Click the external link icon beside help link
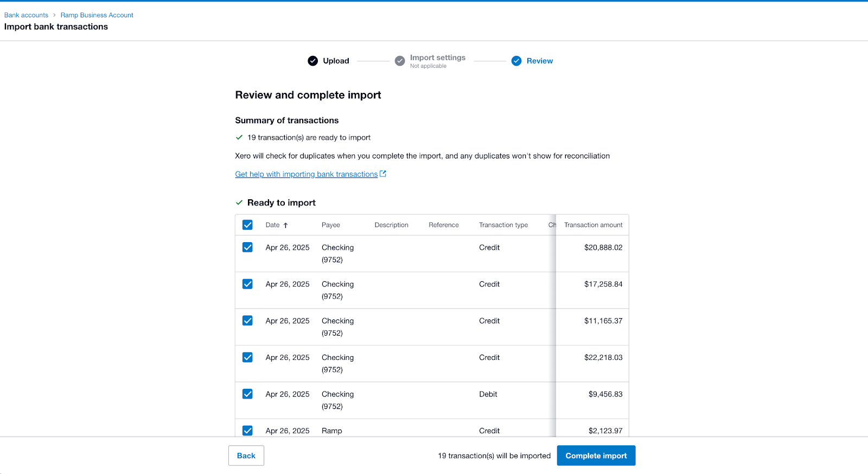The height and width of the screenshot is (474, 868). click(383, 174)
